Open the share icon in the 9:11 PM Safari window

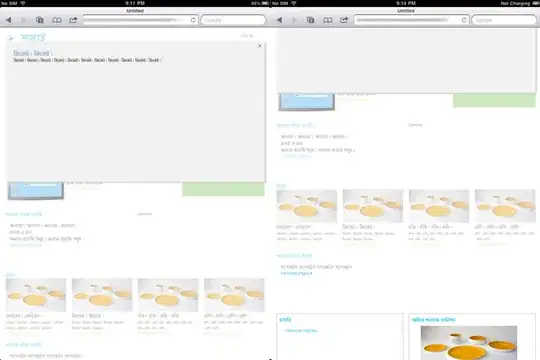73,20
